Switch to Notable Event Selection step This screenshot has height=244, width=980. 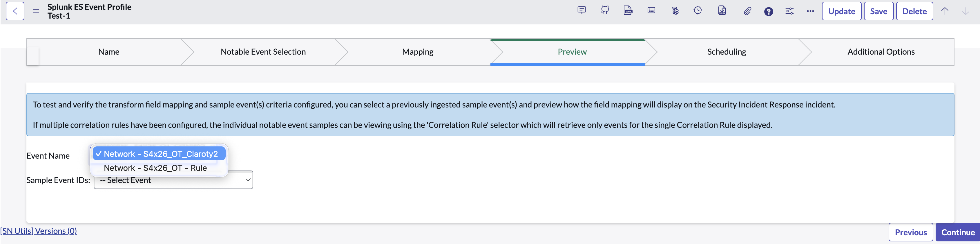click(x=263, y=52)
